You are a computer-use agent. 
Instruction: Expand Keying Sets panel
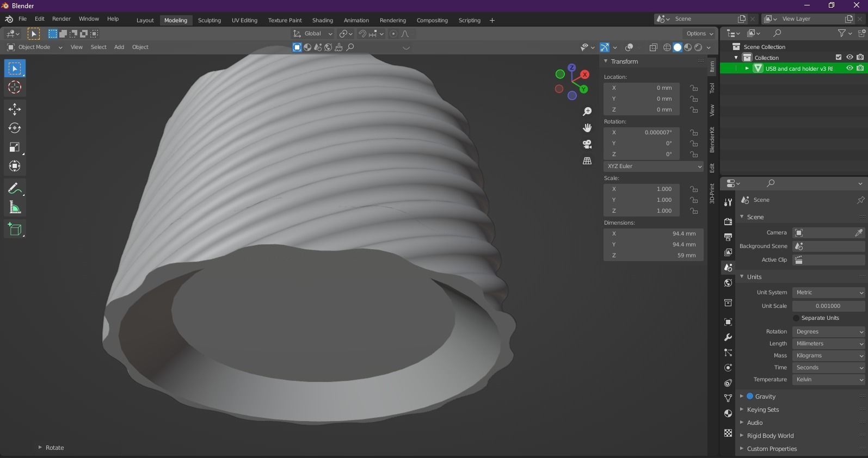point(762,410)
